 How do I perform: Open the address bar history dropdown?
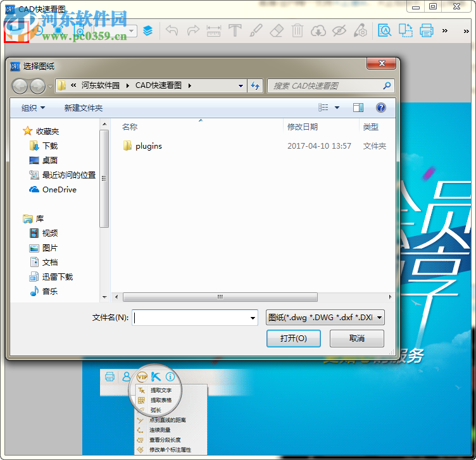(241, 86)
